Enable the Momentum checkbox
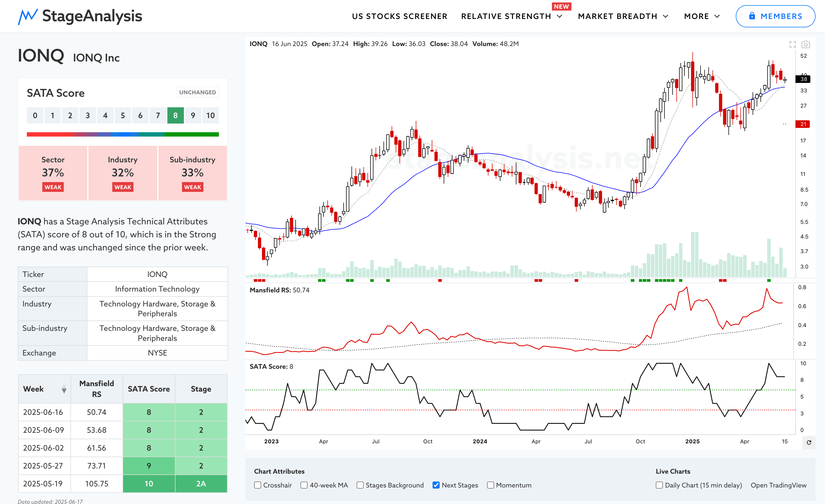 [491, 485]
